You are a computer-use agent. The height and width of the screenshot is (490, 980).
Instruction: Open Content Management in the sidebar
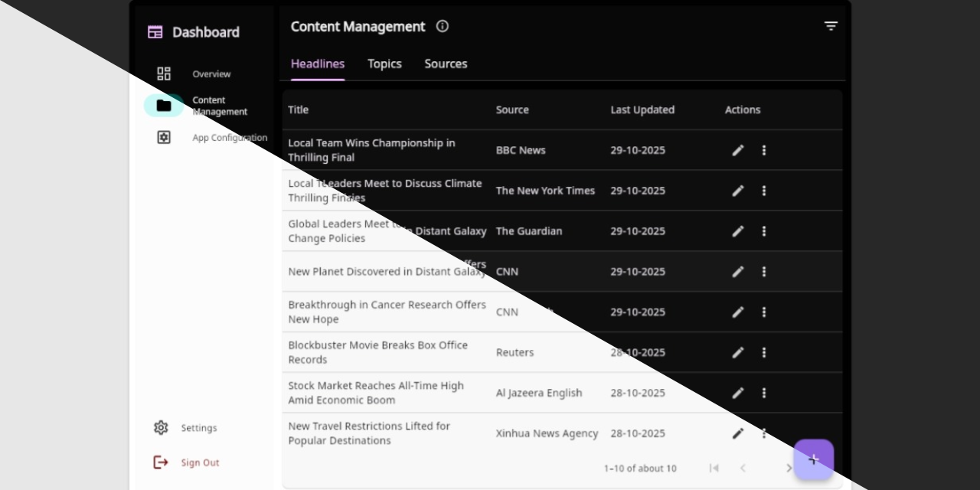pos(164,106)
